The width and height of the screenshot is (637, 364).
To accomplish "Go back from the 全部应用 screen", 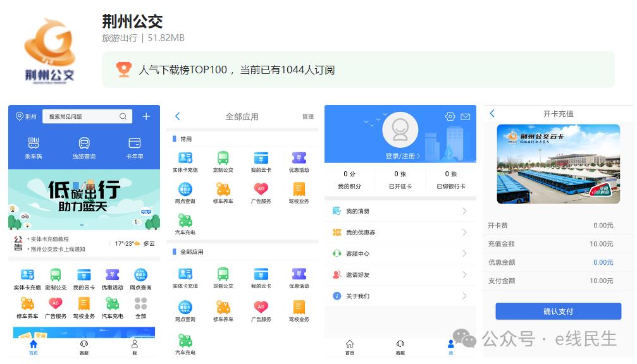I will click(x=177, y=116).
